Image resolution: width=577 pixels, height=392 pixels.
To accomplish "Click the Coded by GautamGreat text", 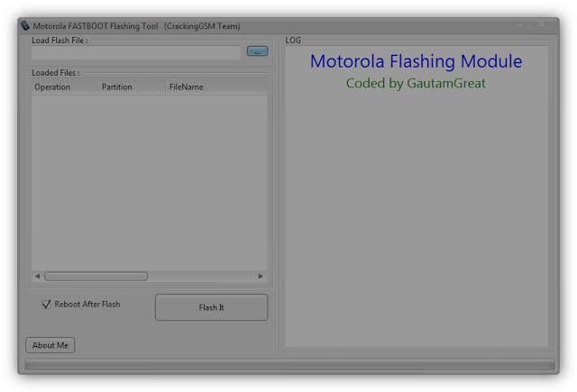I will (416, 84).
